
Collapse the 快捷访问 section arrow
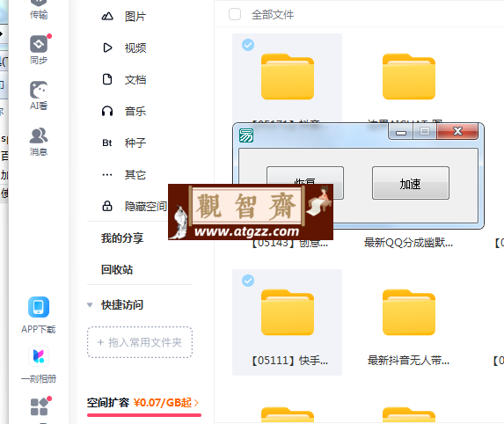(x=90, y=304)
